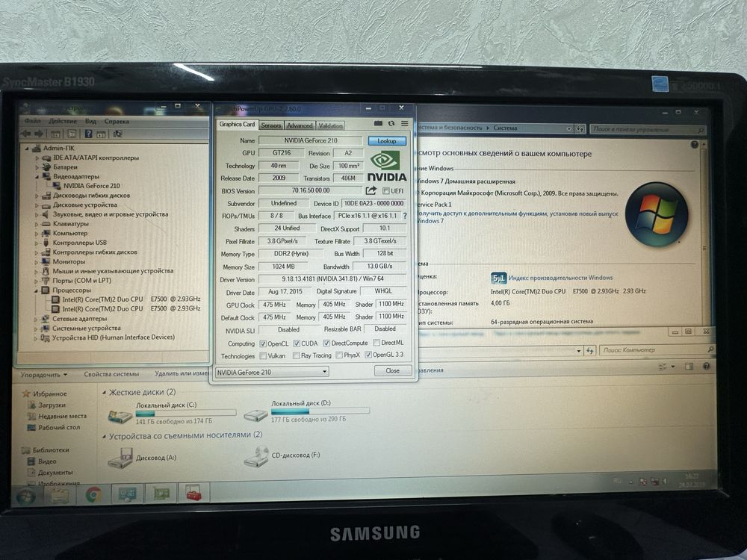Switch to the Validation tab
The height and width of the screenshot is (560, 747).
coord(331,125)
